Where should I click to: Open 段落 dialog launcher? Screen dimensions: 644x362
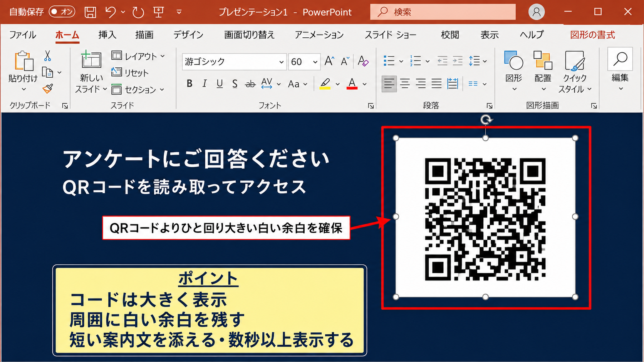[x=490, y=106]
